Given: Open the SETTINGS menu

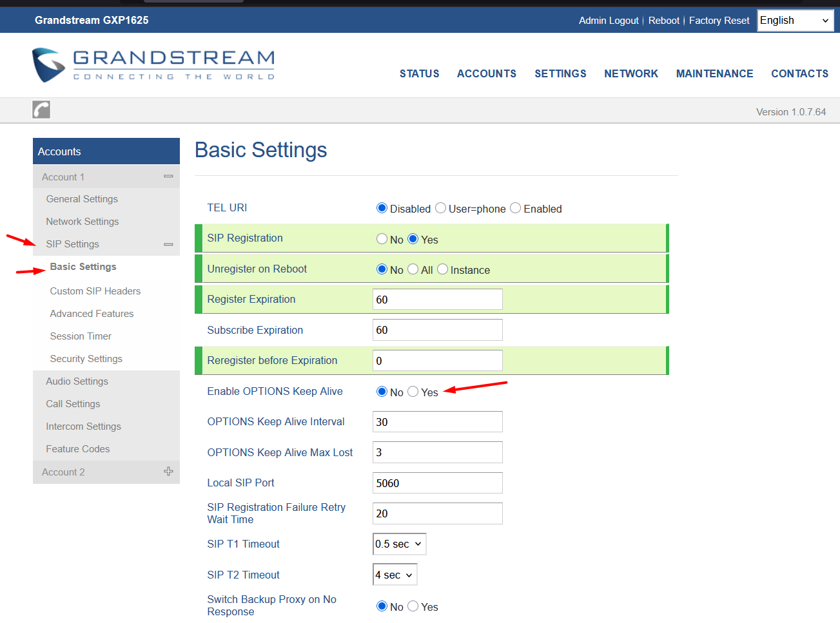Looking at the screenshot, I should pos(560,73).
